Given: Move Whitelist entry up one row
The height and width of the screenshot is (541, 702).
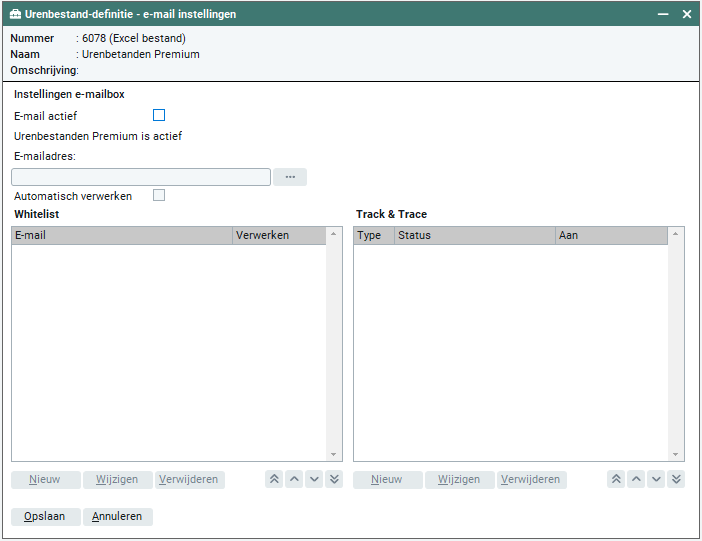Looking at the screenshot, I should (x=294, y=480).
